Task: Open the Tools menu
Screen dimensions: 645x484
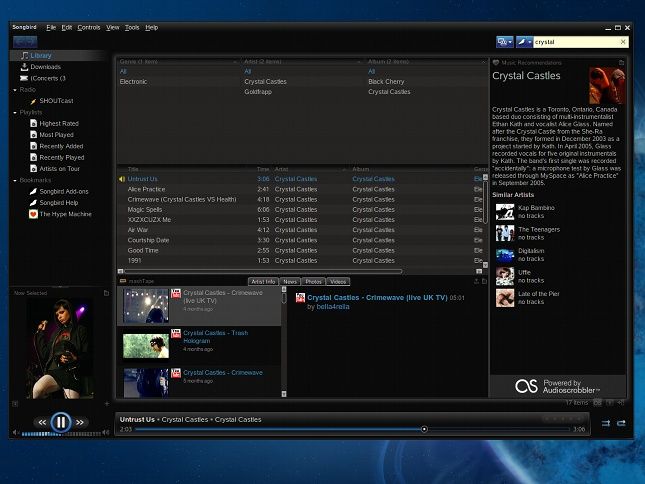Action: (132, 28)
